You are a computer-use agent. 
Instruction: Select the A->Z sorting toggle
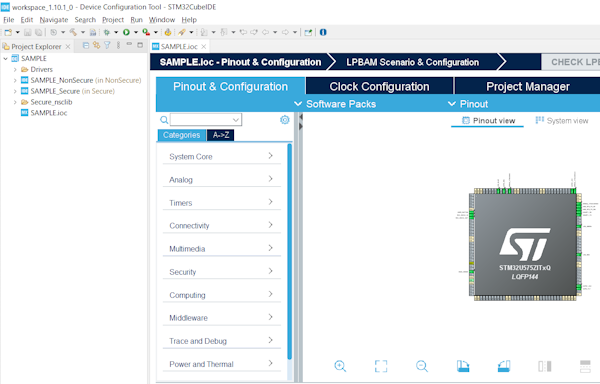[221, 135]
